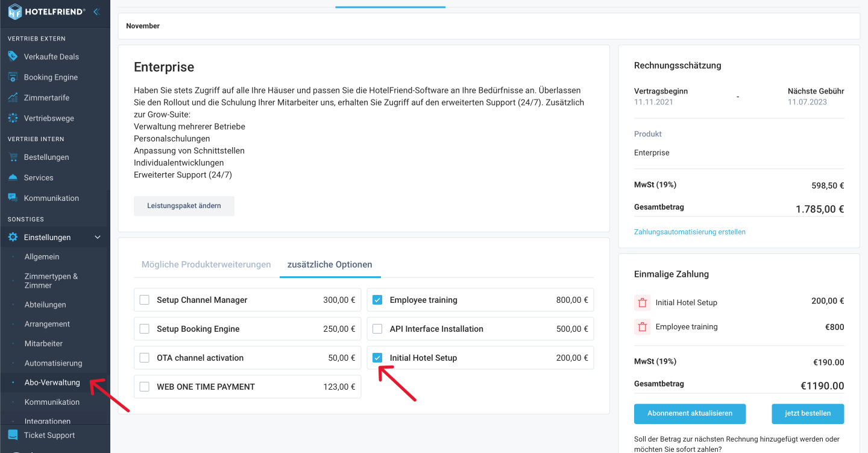Open Zimmertypen & Zimmer submenu
This screenshot has width=868, height=453.
51,280
